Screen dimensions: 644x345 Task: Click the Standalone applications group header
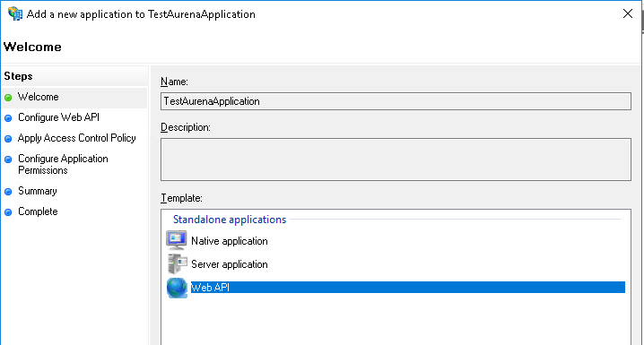point(230,220)
